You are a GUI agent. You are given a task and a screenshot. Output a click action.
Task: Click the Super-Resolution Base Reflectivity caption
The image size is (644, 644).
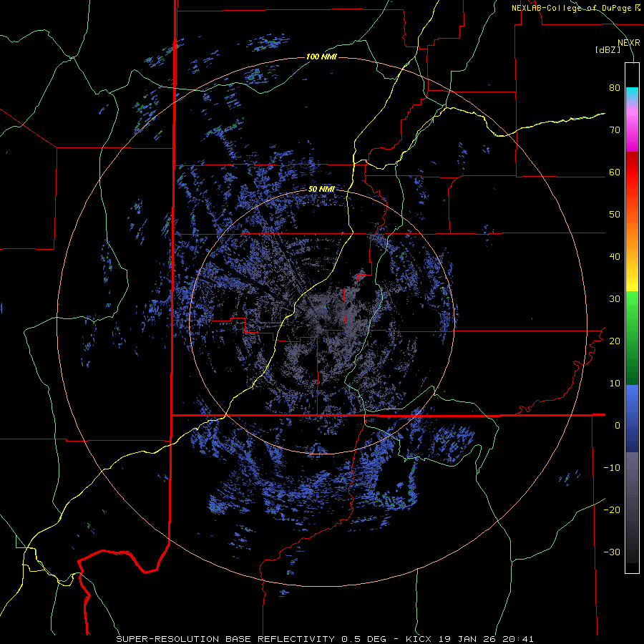coord(325,639)
